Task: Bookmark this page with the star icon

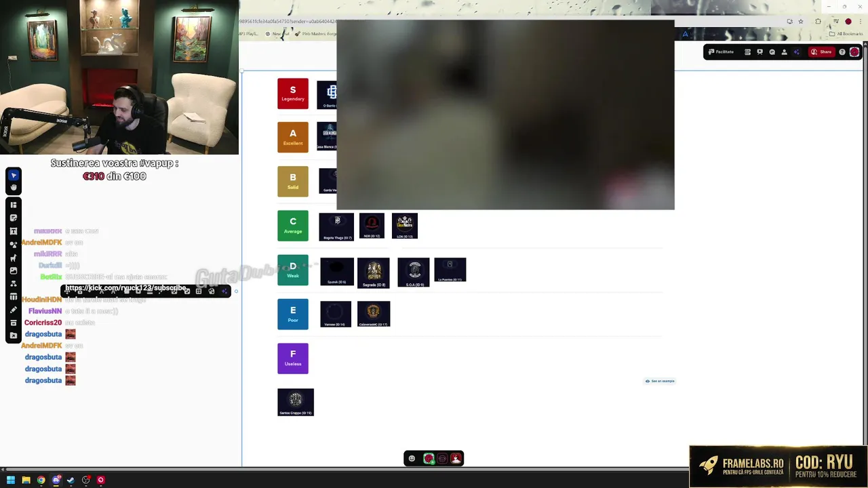Action: click(801, 22)
